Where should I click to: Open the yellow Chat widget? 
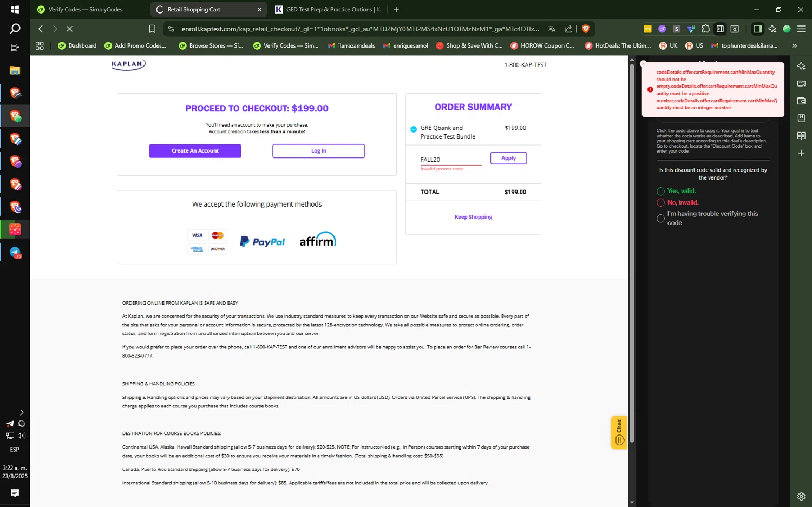click(x=619, y=432)
